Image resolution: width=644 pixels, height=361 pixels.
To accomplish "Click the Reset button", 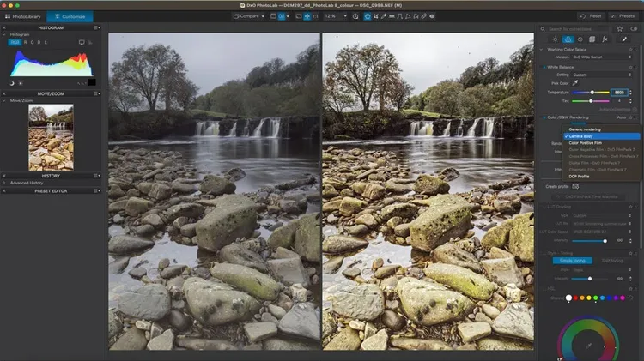I will coord(592,16).
